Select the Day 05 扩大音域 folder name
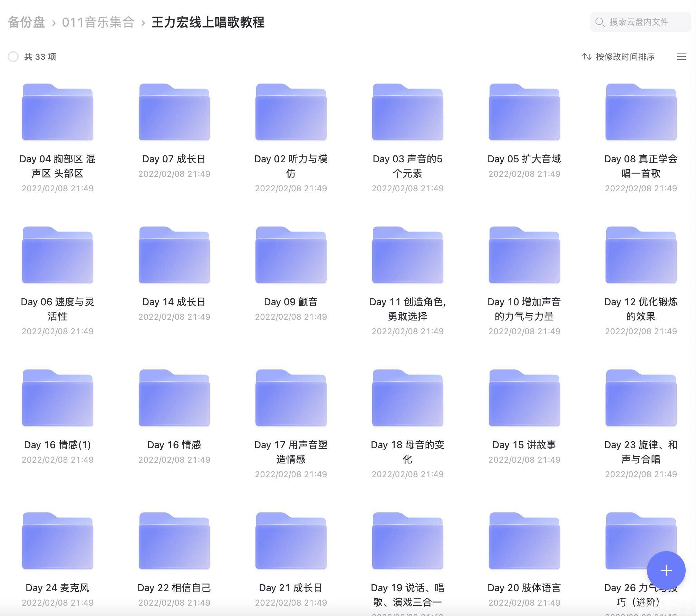 (524, 159)
